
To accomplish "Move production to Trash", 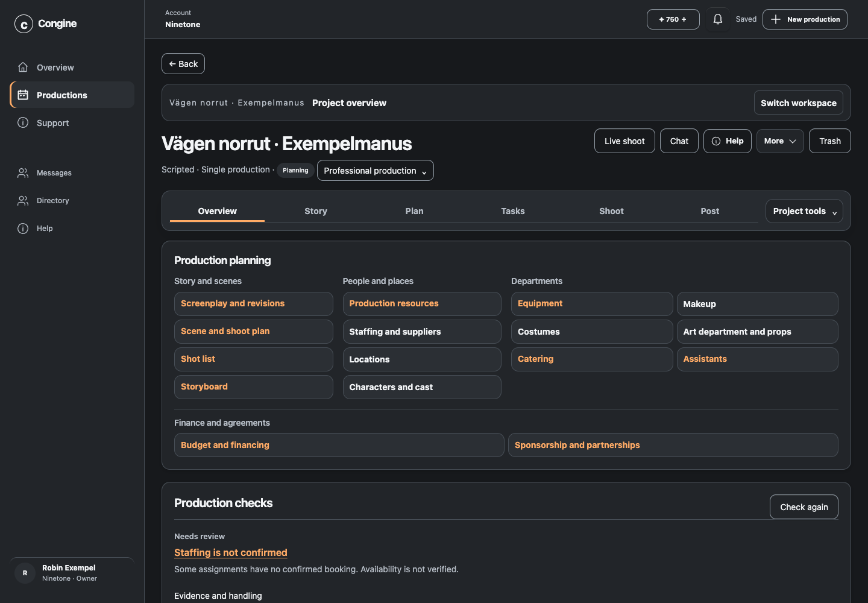I will [829, 141].
